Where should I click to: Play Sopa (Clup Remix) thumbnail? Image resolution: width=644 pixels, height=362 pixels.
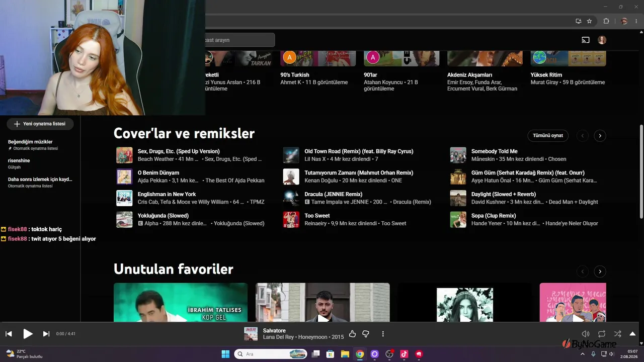pyautogui.click(x=458, y=220)
